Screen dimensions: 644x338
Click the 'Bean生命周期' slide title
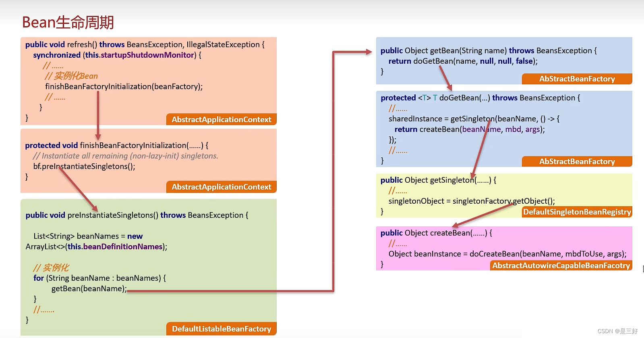point(68,22)
